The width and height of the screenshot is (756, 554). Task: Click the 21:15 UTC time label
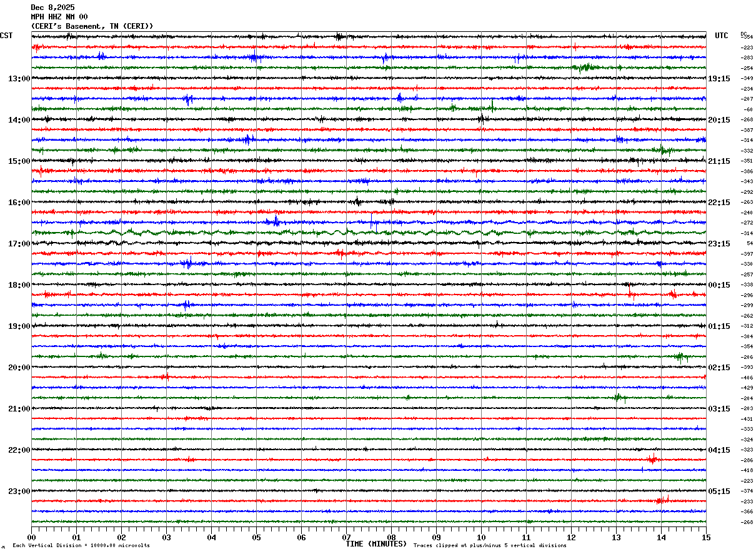point(719,161)
